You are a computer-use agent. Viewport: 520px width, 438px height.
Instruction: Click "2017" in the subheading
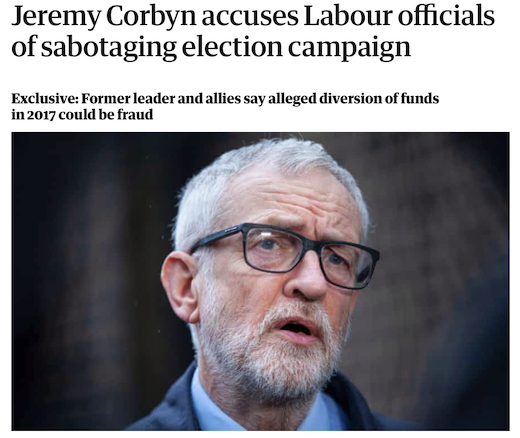pyautogui.click(x=40, y=115)
